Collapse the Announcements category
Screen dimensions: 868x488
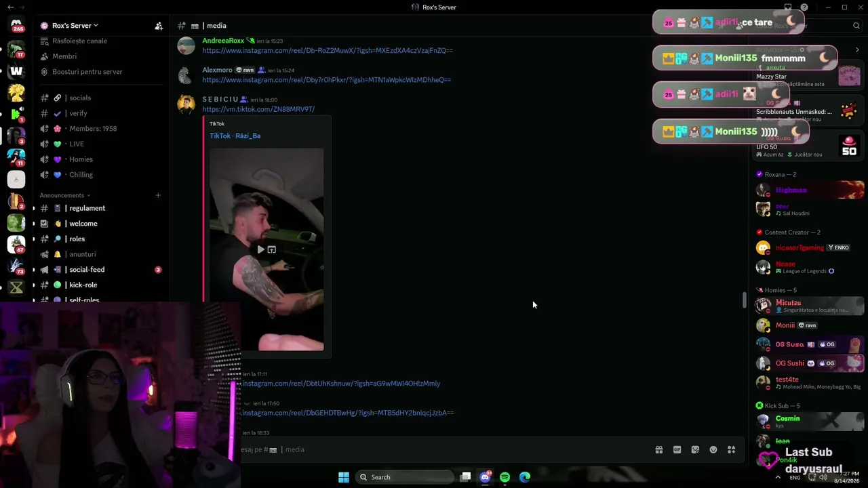point(65,195)
